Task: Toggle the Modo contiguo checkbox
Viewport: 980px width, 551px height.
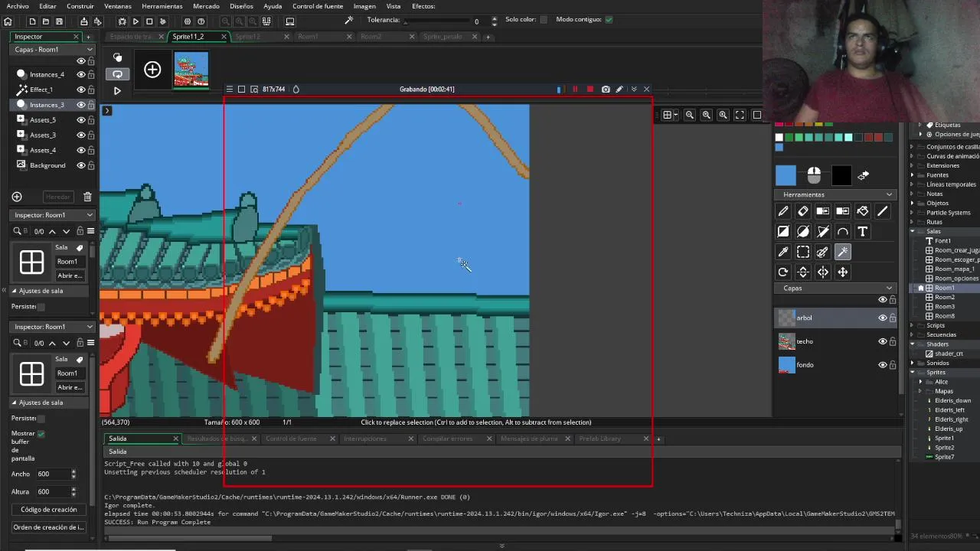Action: point(609,19)
